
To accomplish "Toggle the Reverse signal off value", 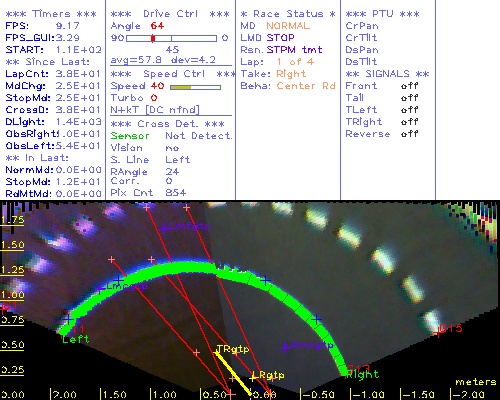I will click(410, 134).
